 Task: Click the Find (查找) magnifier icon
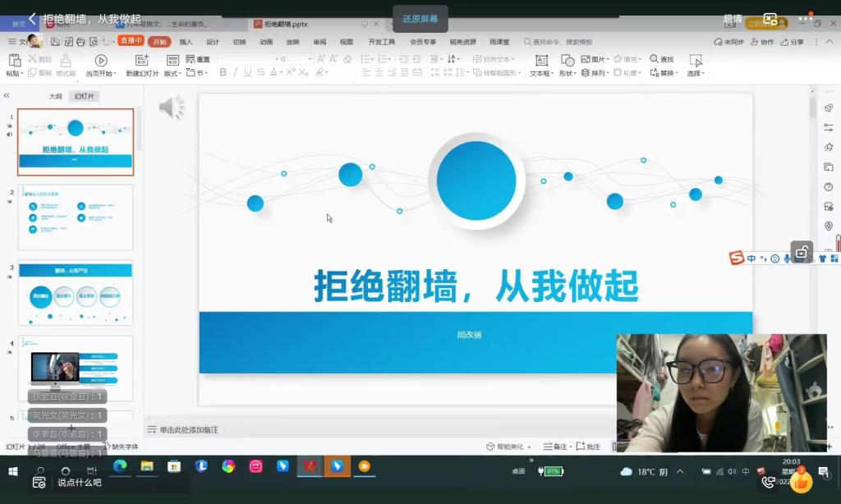tap(654, 59)
